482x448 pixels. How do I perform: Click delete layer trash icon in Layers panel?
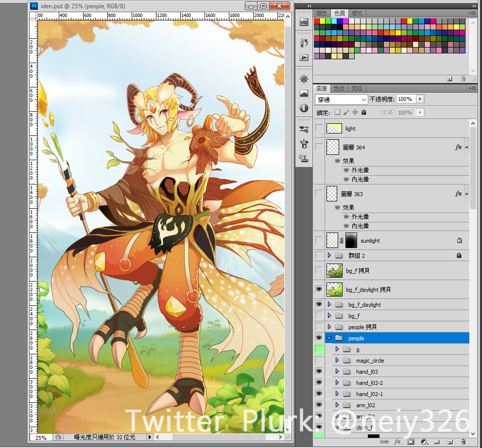click(463, 442)
